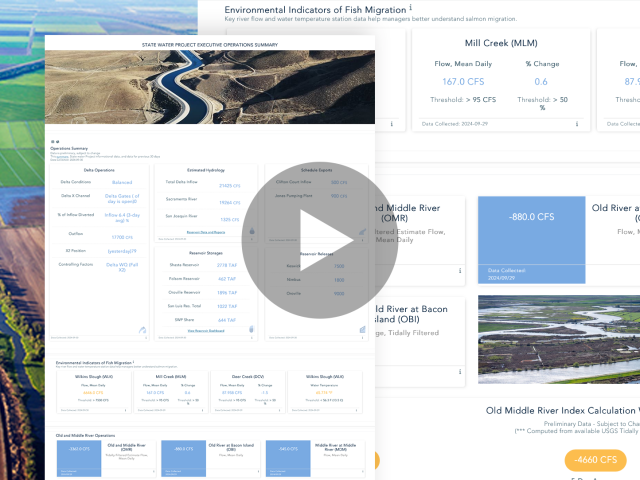Click Shasta Reservoir 2778 TAF value
Screen dimensions: 640x480
tap(227, 265)
